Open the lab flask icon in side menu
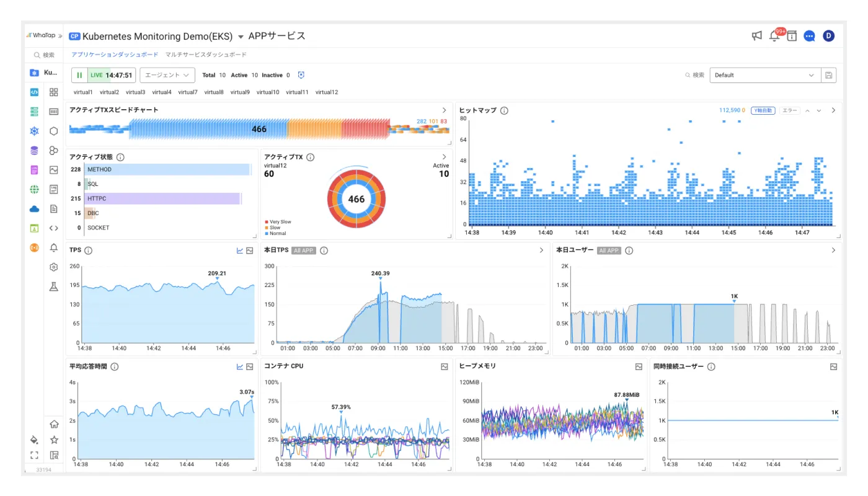The width and height of the screenshot is (868, 496). point(54,286)
